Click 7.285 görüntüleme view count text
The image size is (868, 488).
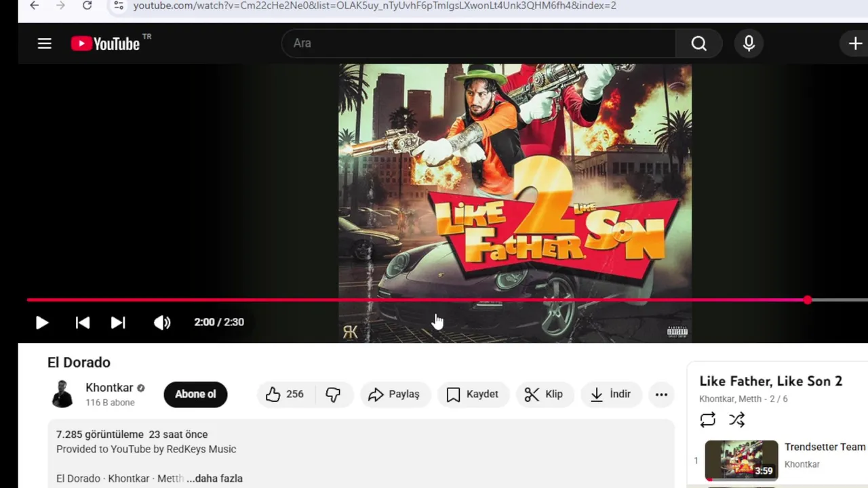[x=100, y=434]
